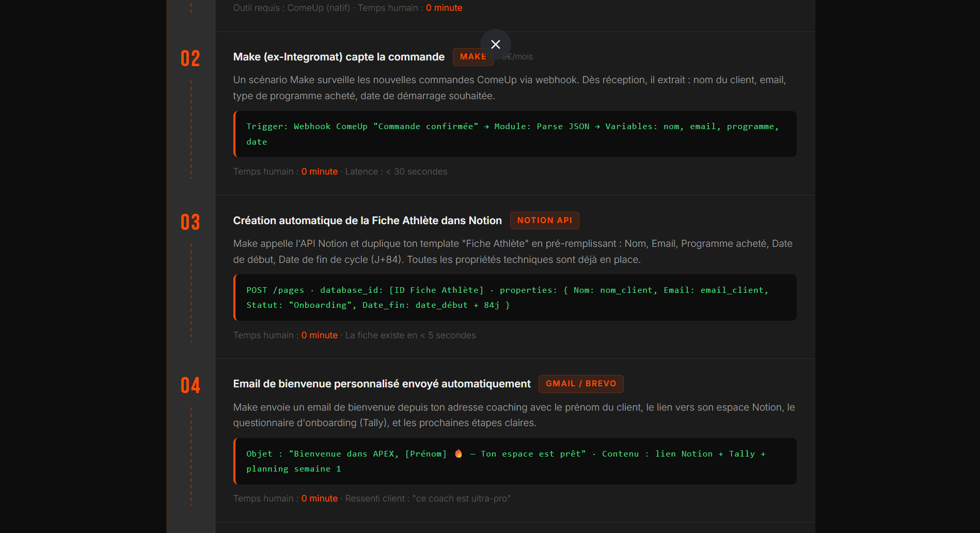980x533 pixels.
Task: Click the 'Outil requis : ComeUp (natif)' line
Action: pyautogui.click(x=291, y=8)
